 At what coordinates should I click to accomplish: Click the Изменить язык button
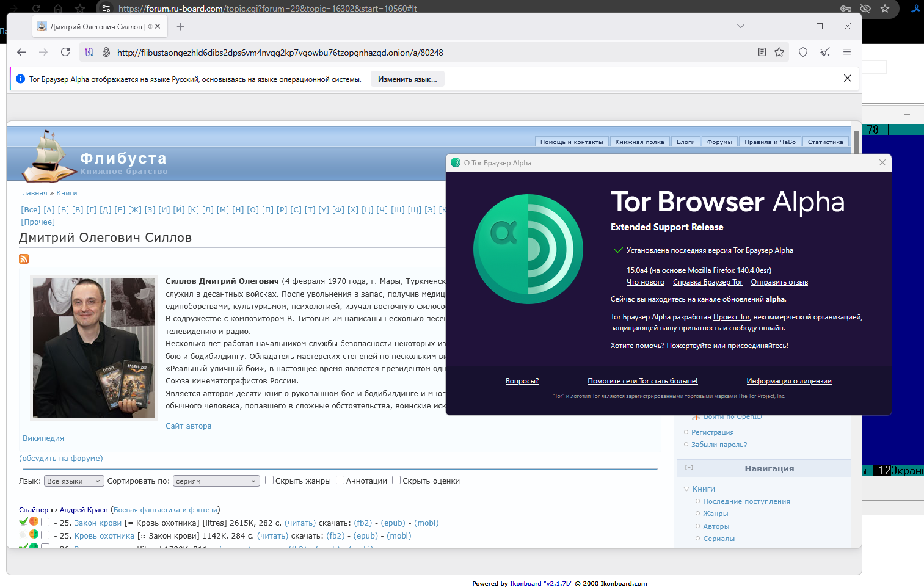pyautogui.click(x=407, y=79)
